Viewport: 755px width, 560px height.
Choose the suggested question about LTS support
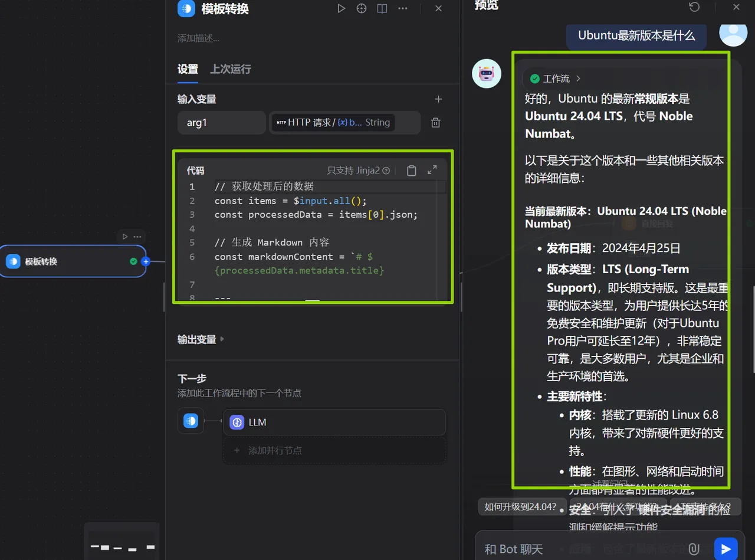(704, 506)
